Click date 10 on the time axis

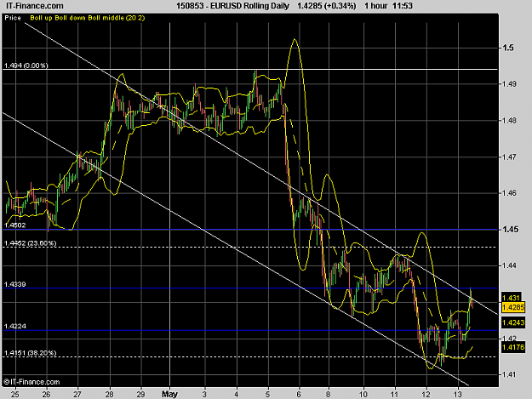pos(363,394)
